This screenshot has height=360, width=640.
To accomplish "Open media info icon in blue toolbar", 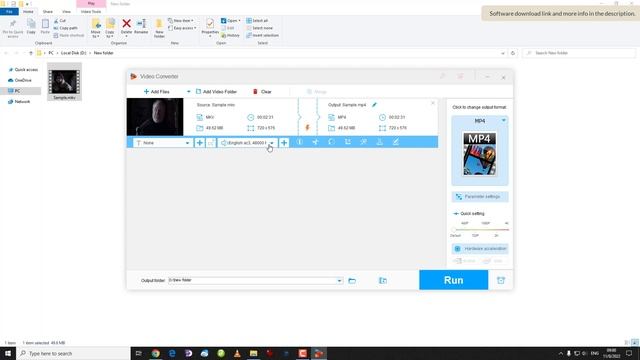I will tap(300, 142).
